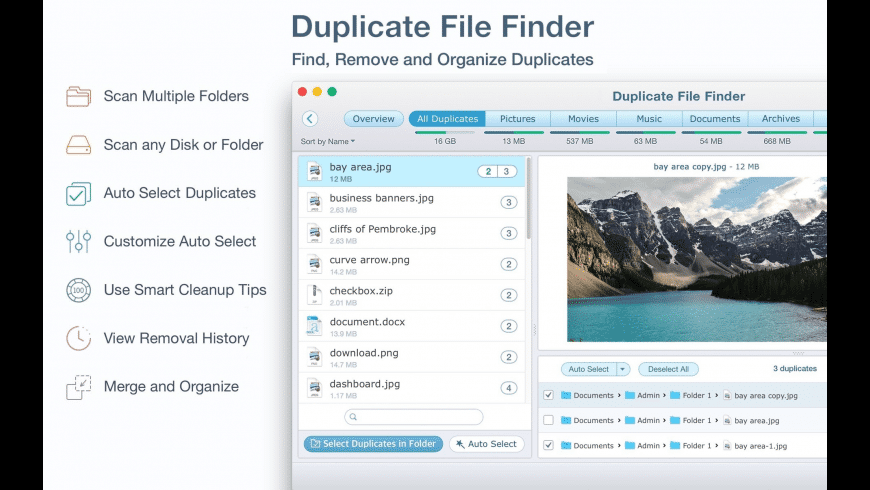Click the Documents 54 MB progress bar
This screenshot has height=490, width=870.
711,133
